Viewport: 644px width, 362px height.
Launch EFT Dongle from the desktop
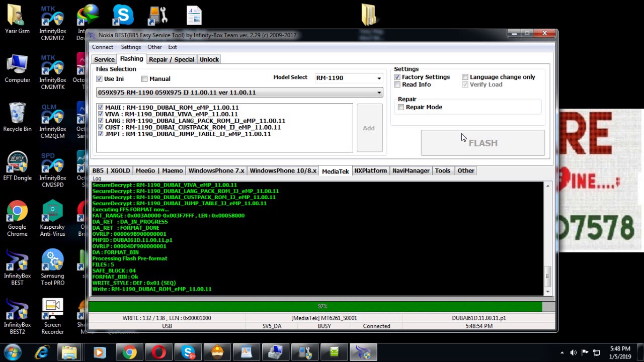tap(17, 166)
